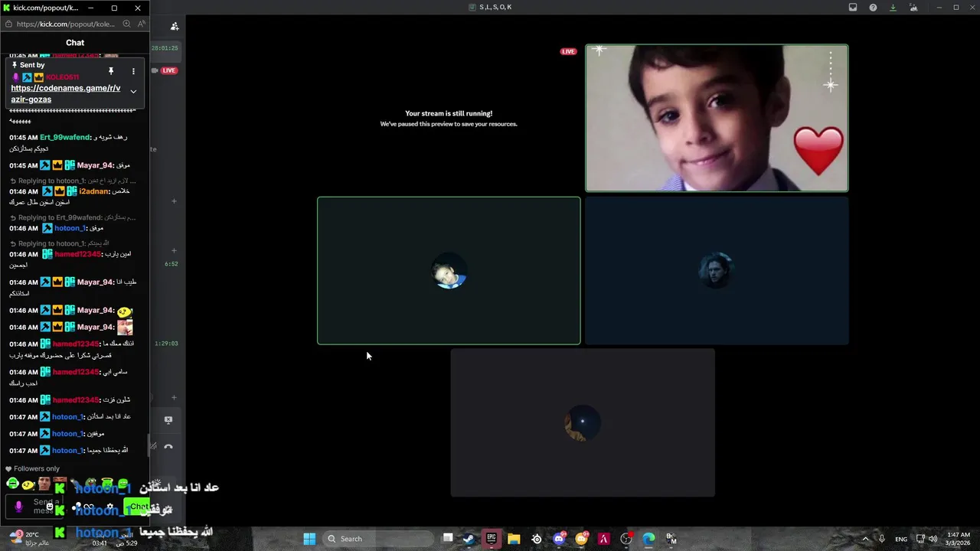This screenshot has height=551, width=980.
Task: Click the taskbar Search box
Action: [x=378, y=539]
